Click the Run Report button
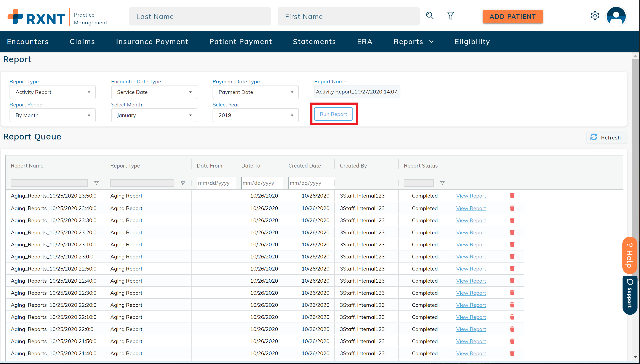 pyautogui.click(x=333, y=114)
